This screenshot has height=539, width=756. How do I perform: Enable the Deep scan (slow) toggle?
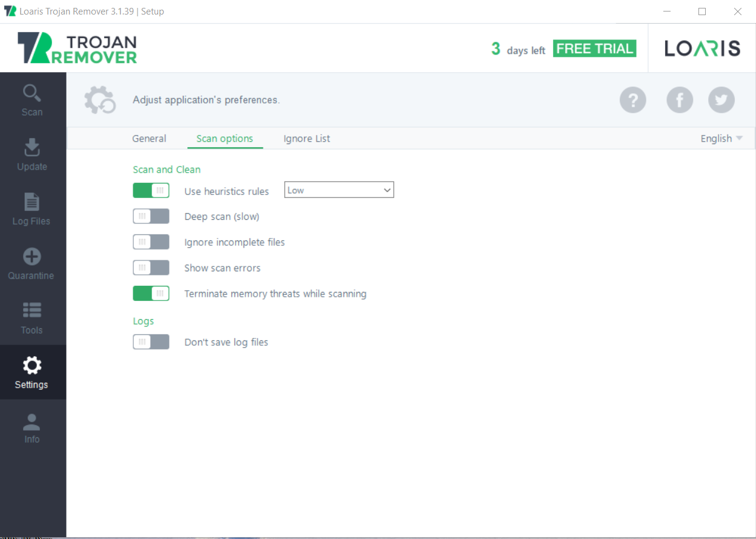pyautogui.click(x=151, y=216)
